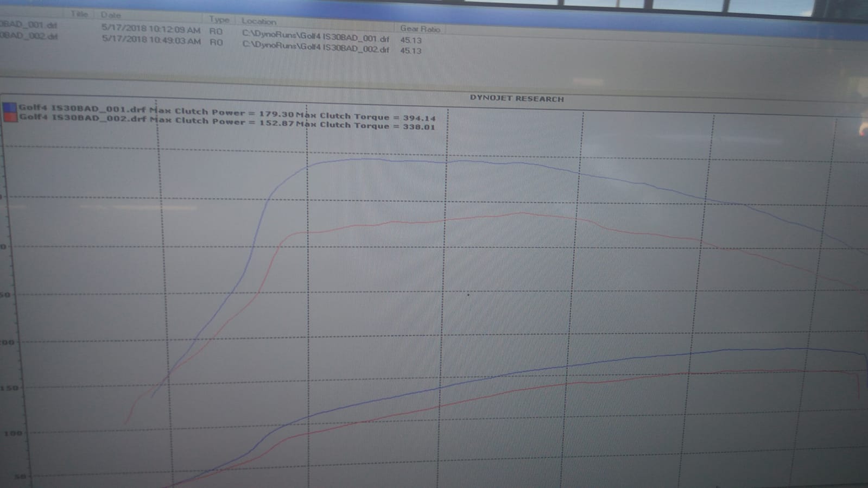The image size is (868, 488).
Task: Click the red legend swatch for IS30BAD_002
Action: (10, 116)
